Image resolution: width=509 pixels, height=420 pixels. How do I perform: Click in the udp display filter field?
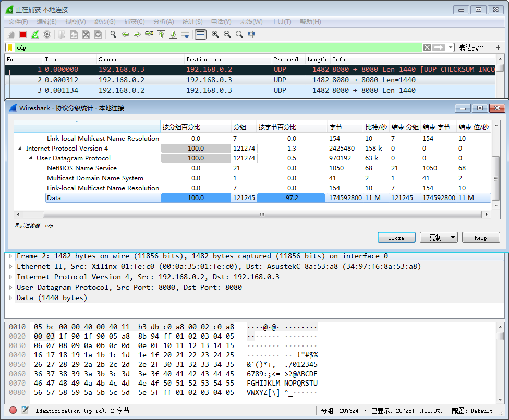(219, 47)
